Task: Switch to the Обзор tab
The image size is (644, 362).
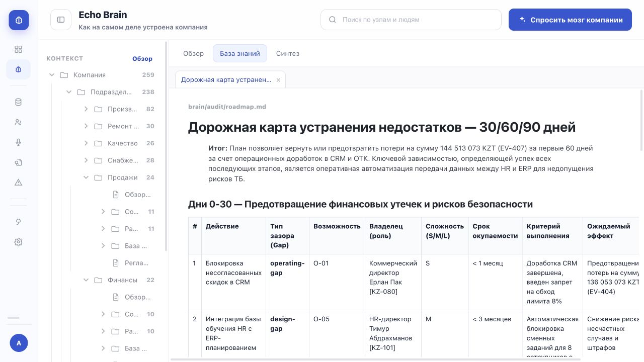Action: pos(193,53)
